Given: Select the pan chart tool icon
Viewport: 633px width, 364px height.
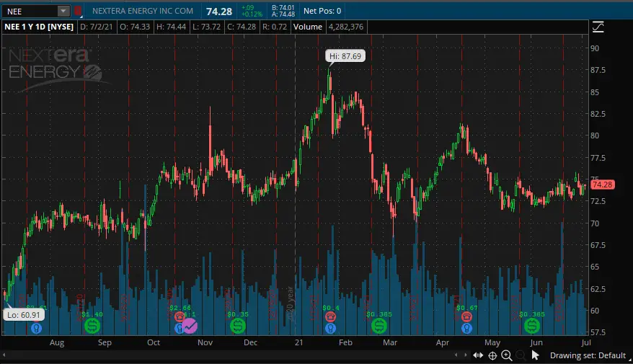Looking at the screenshot, I should tap(478, 355).
